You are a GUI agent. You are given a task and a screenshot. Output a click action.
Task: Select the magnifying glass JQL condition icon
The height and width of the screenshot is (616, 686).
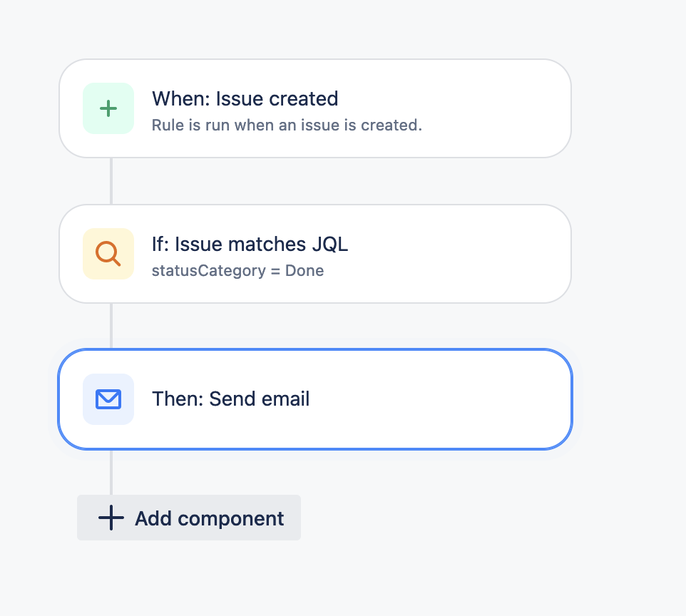point(108,254)
